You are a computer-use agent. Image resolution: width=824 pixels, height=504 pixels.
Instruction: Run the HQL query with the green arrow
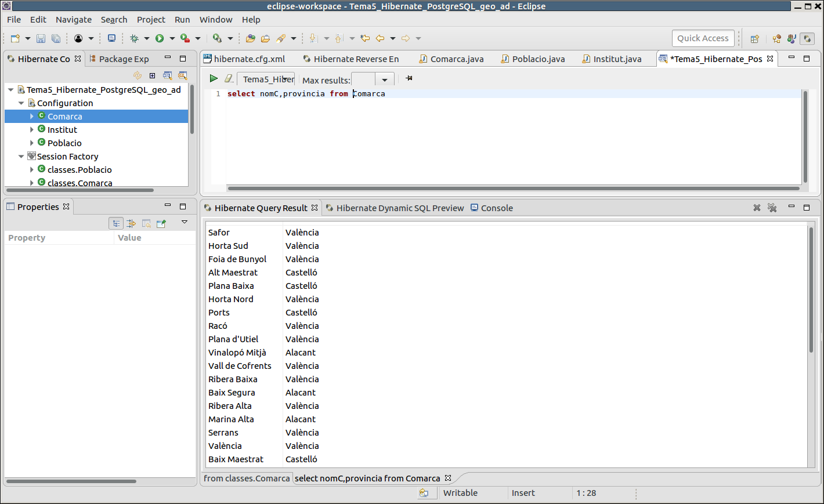[x=214, y=78]
